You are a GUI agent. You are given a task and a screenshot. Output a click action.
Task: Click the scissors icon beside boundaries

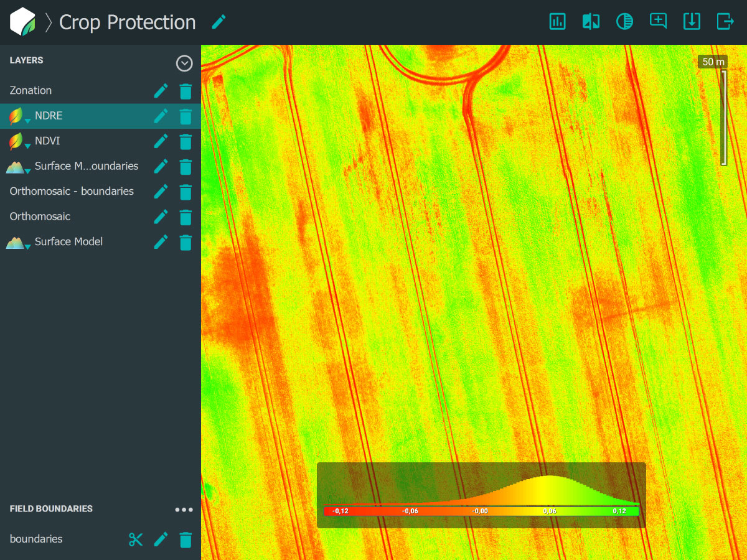pos(136,539)
